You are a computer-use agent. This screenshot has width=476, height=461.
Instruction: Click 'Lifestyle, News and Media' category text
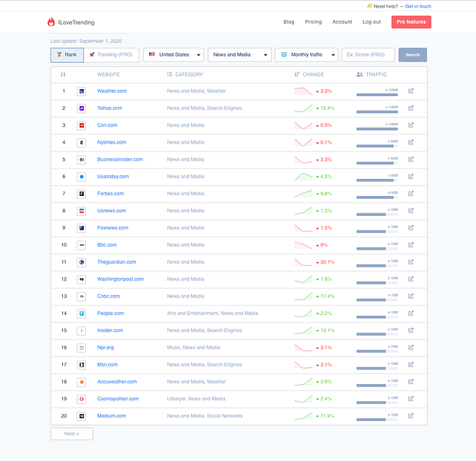tap(196, 399)
